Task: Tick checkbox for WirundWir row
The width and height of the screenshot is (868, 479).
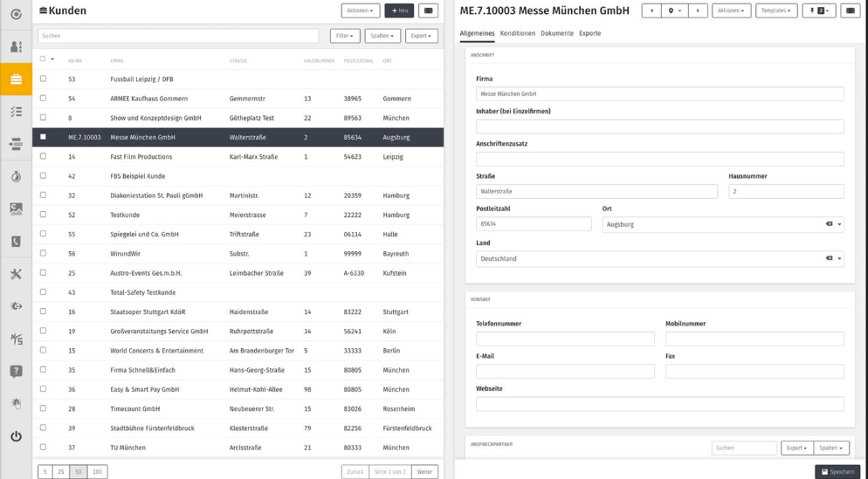Action: (x=43, y=253)
